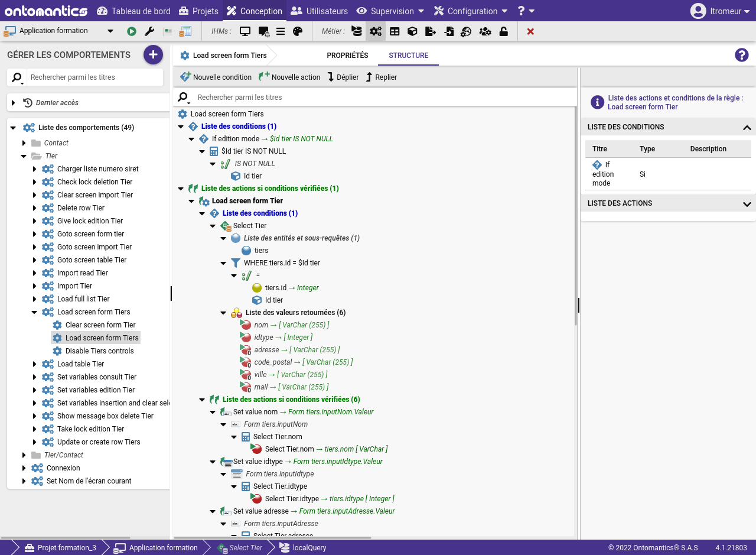
Task: Click the Déplier button
Action: coord(343,77)
